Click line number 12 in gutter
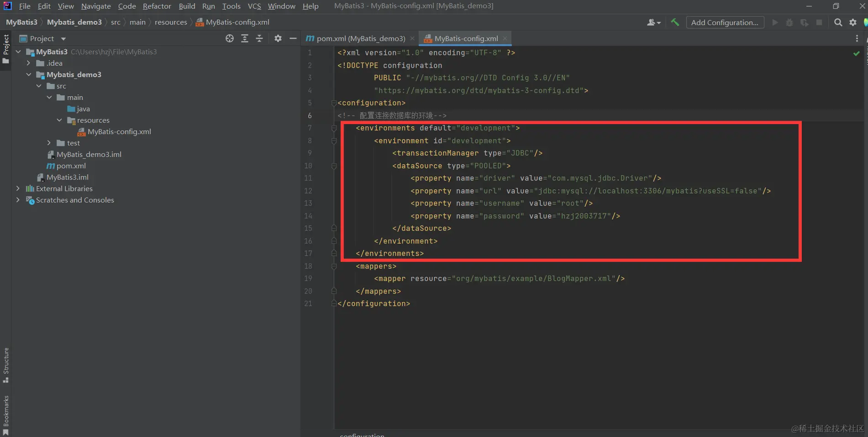The width and height of the screenshot is (868, 437). coord(308,191)
